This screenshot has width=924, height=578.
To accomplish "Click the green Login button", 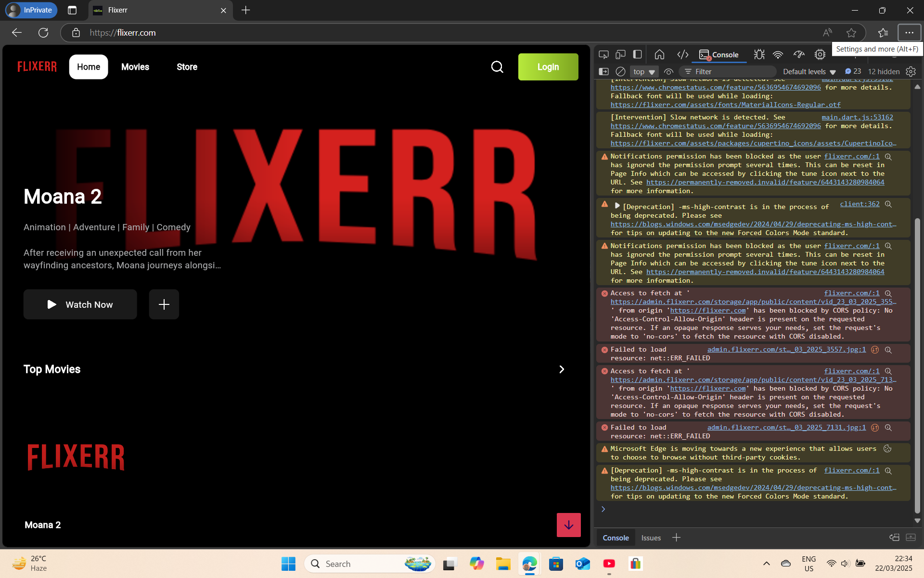I will (548, 67).
